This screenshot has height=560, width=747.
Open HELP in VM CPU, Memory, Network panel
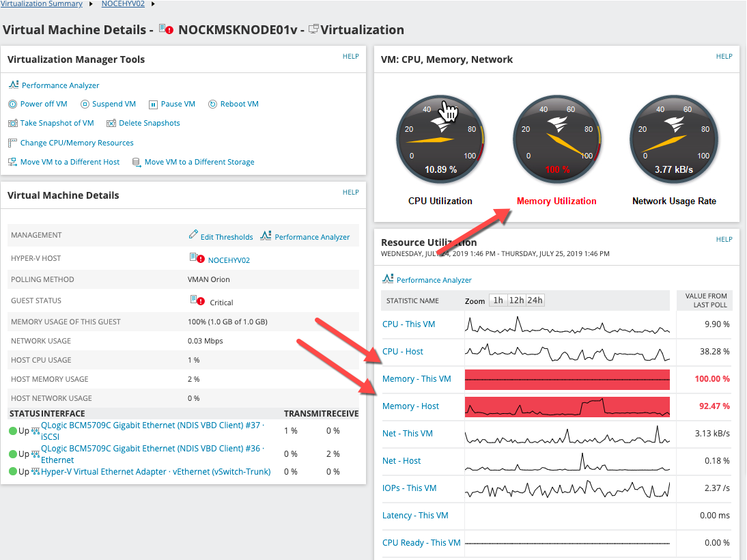coord(724,56)
